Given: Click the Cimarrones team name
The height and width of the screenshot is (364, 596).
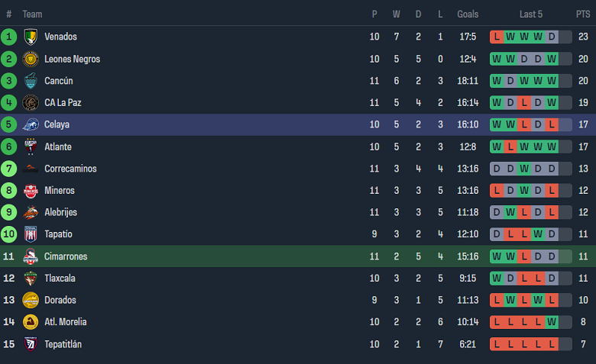Looking at the screenshot, I should 66,256.
